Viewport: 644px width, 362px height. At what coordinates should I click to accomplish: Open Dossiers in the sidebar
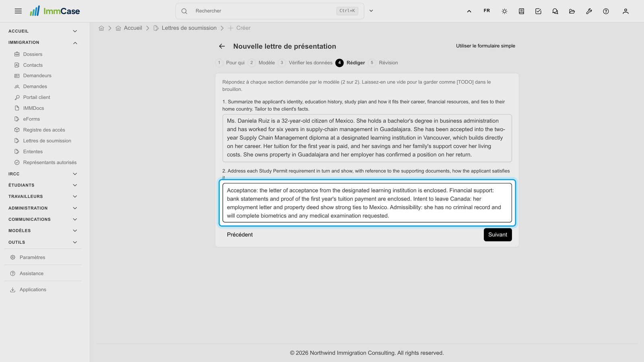tap(33, 54)
